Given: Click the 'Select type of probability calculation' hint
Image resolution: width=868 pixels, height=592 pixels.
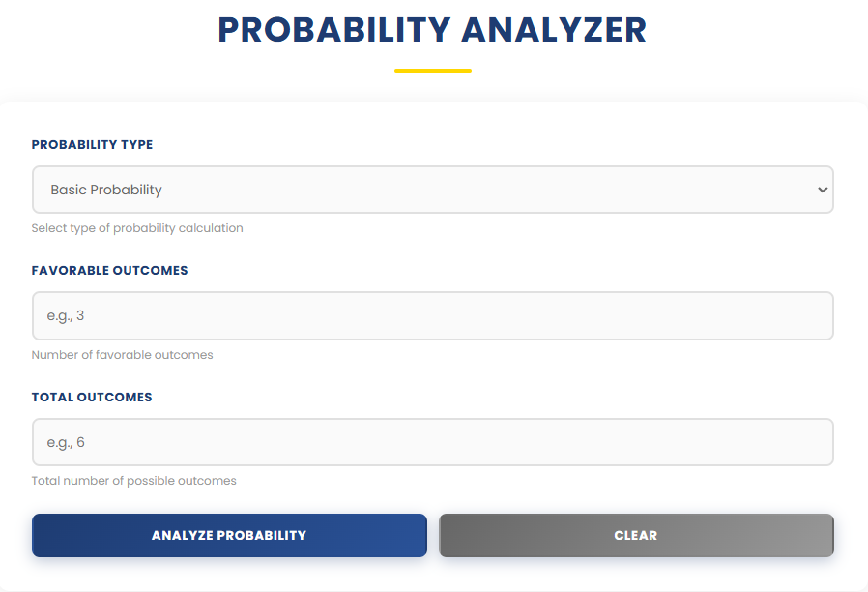Looking at the screenshot, I should tap(137, 227).
